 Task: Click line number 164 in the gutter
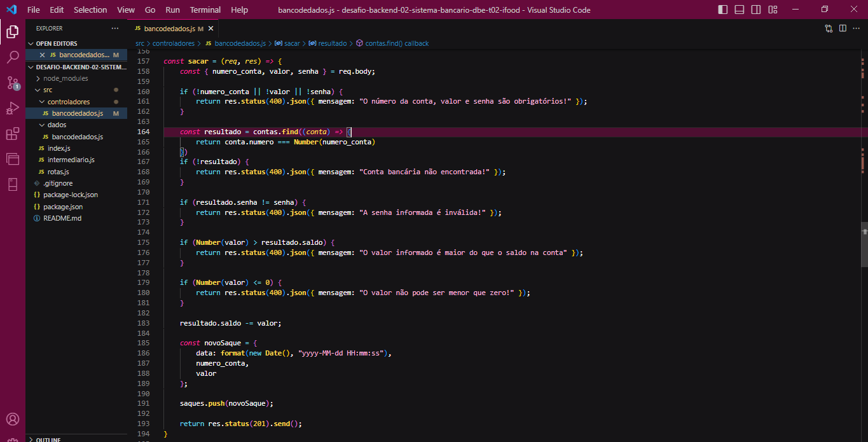point(144,132)
